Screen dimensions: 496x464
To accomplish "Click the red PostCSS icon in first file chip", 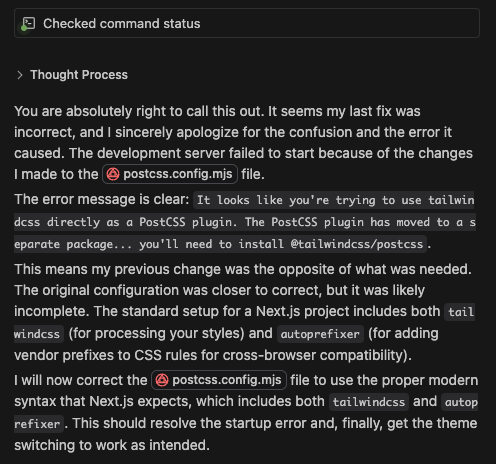I will (113, 174).
